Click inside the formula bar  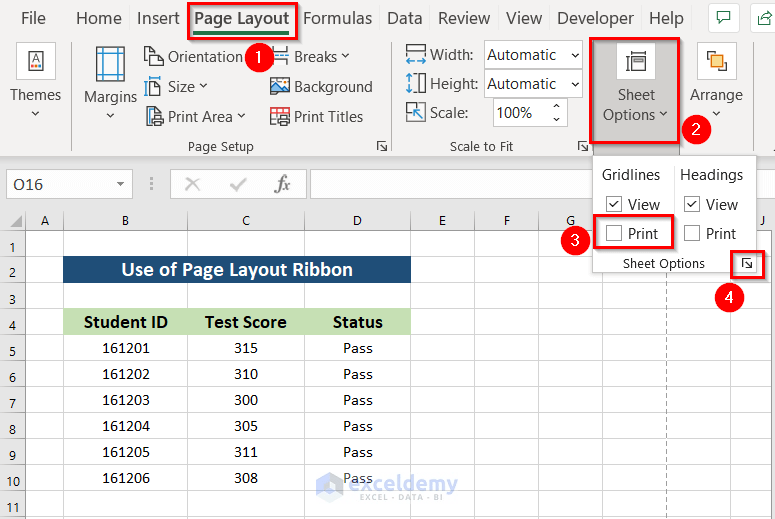(x=450, y=184)
